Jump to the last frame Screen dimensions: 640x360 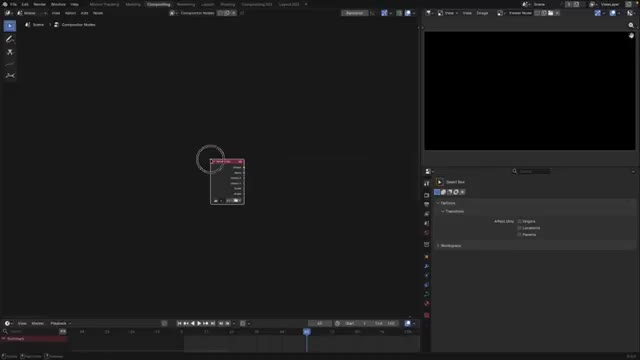point(213,323)
